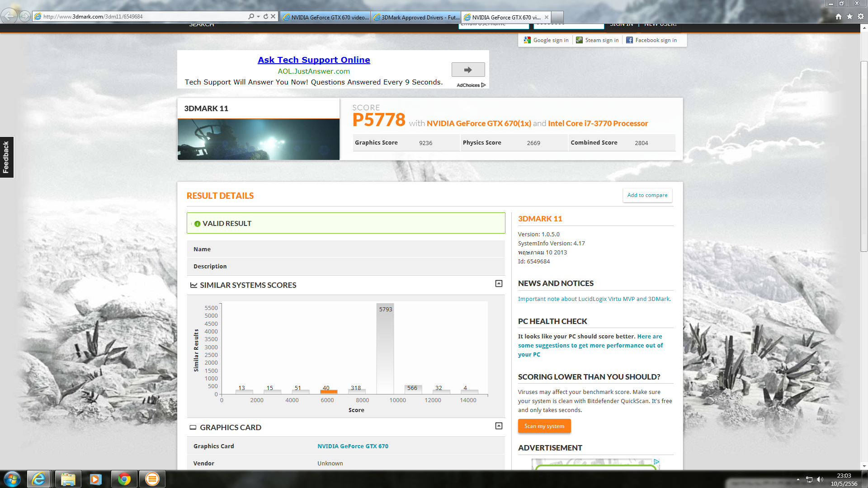Open the Feedback side tab
868x488 pixels.
click(x=7, y=157)
